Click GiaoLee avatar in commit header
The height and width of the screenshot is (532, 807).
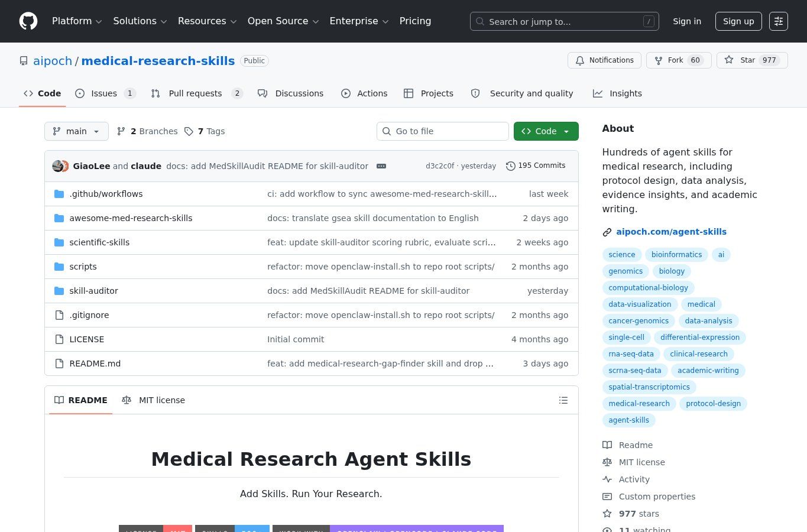58,166
